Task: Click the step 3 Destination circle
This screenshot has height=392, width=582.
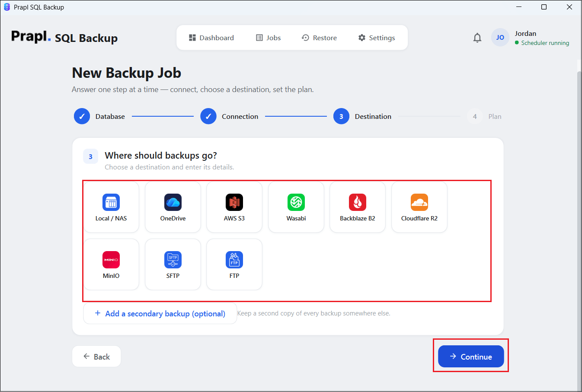Action: click(x=341, y=116)
